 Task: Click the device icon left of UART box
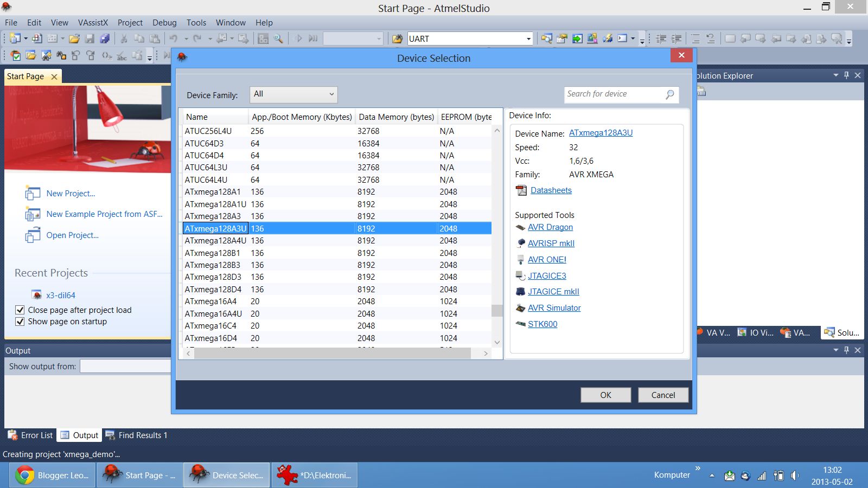tap(398, 38)
